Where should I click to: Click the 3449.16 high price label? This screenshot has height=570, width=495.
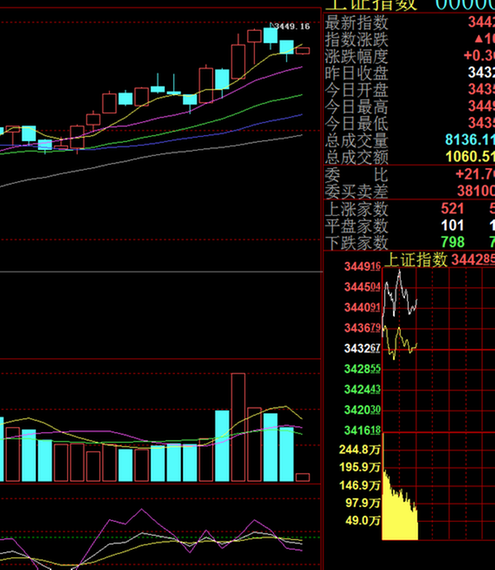coord(291,26)
